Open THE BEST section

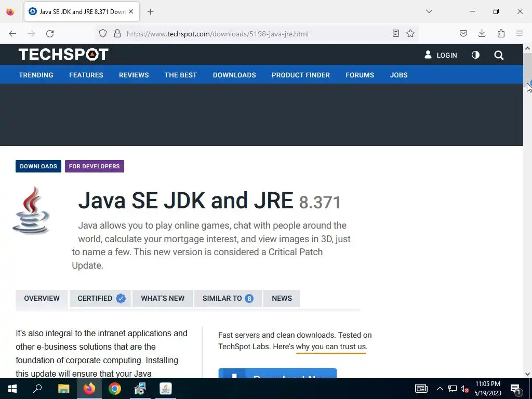coord(181,75)
